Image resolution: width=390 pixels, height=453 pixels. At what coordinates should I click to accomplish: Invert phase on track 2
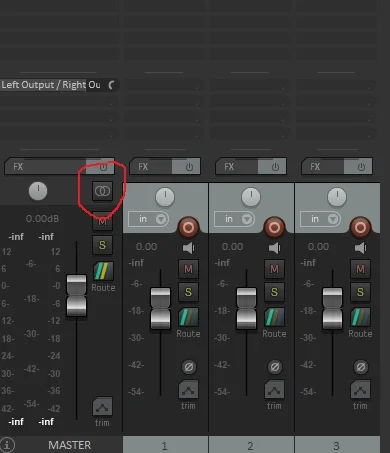(275, 367)
